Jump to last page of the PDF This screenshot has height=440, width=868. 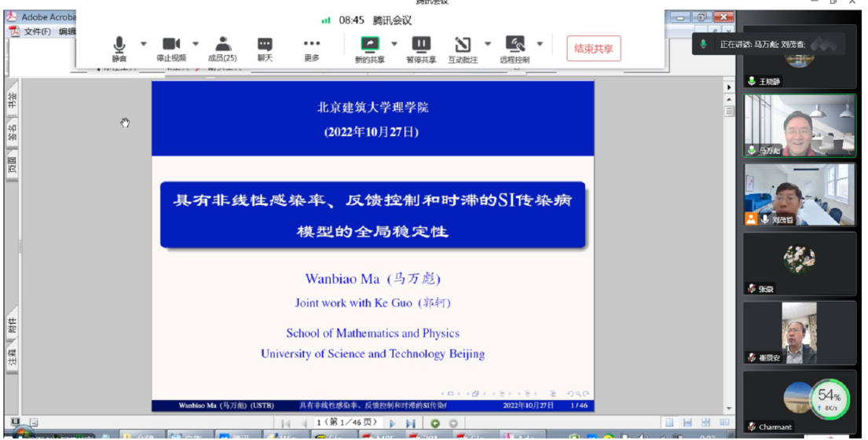pyautogui.click(x=410, y=423)
